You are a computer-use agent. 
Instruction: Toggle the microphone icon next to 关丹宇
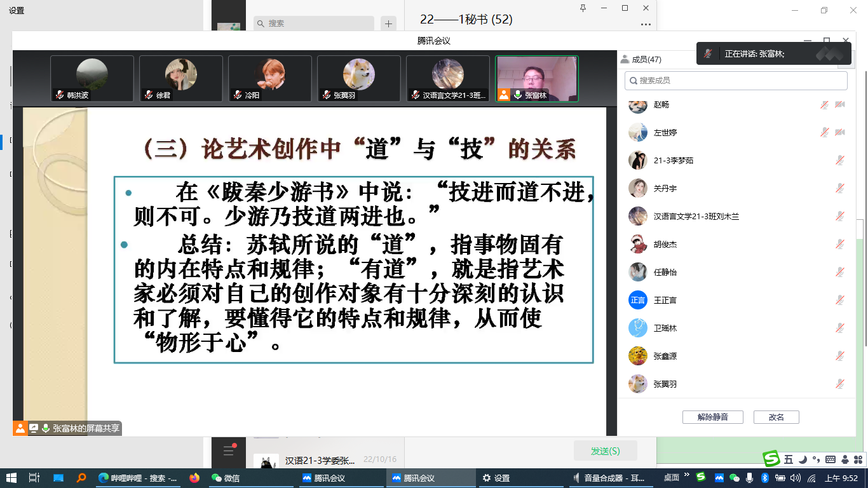coord(839,189)
